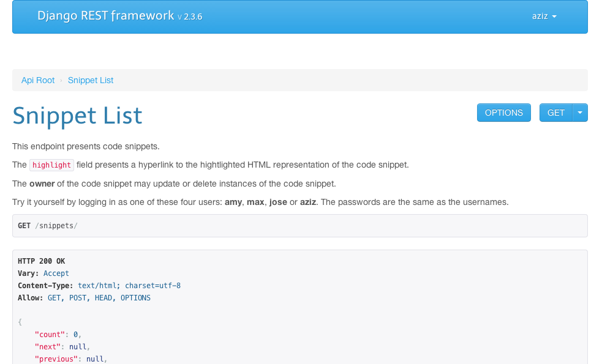
Task: Click the Django REST framework brand link
Action: coord(105,16)
